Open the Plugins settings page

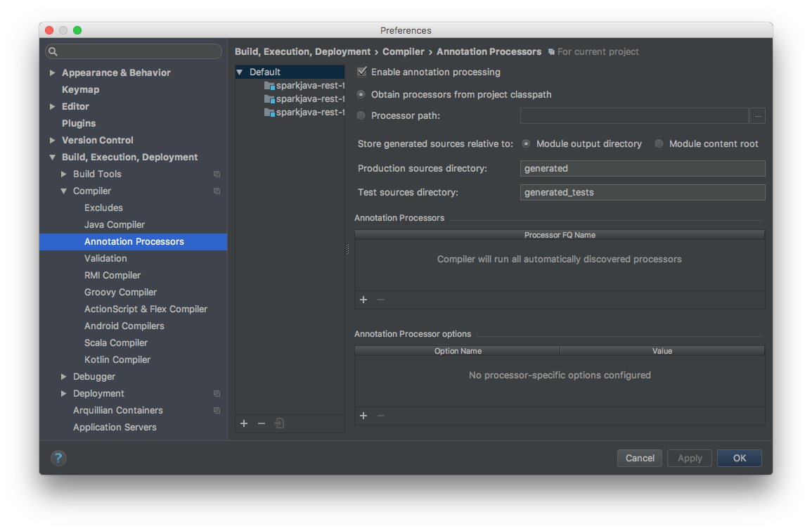click(79, 123)
